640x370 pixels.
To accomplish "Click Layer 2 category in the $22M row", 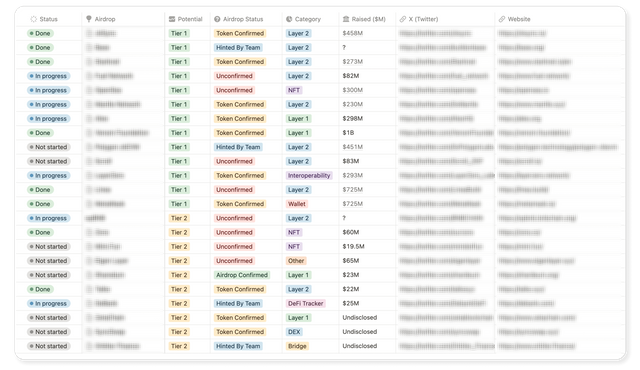I will 298,289.
